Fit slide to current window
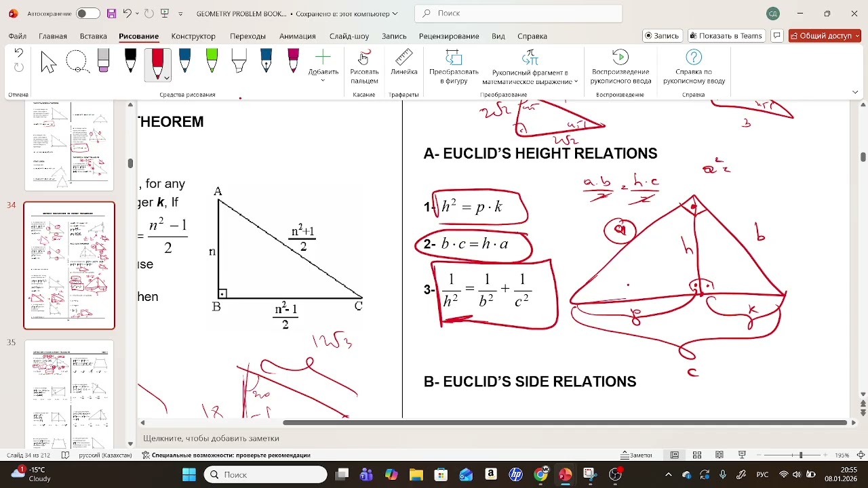 (x=861, y=455)
